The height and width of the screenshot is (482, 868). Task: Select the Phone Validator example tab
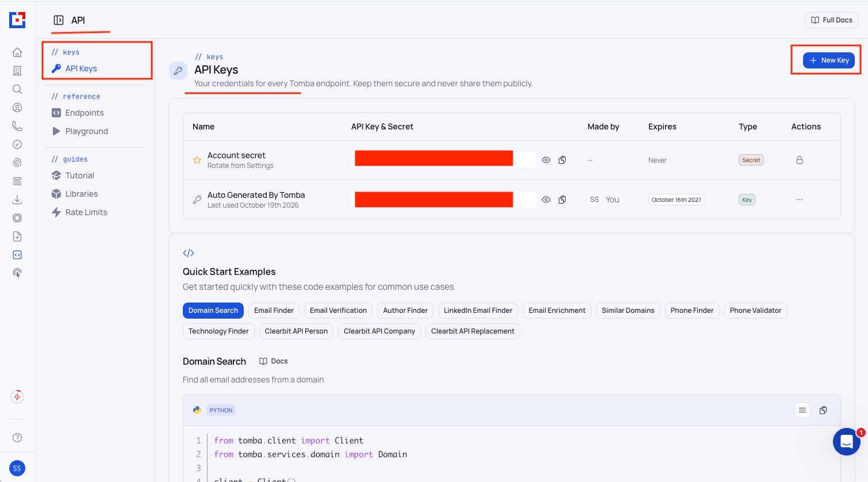point(755,311)
